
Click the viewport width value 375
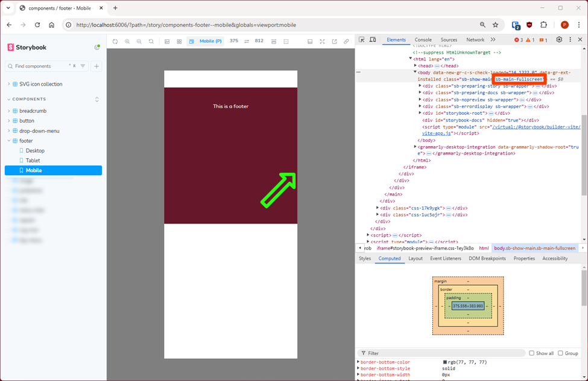tap(233, 41)
